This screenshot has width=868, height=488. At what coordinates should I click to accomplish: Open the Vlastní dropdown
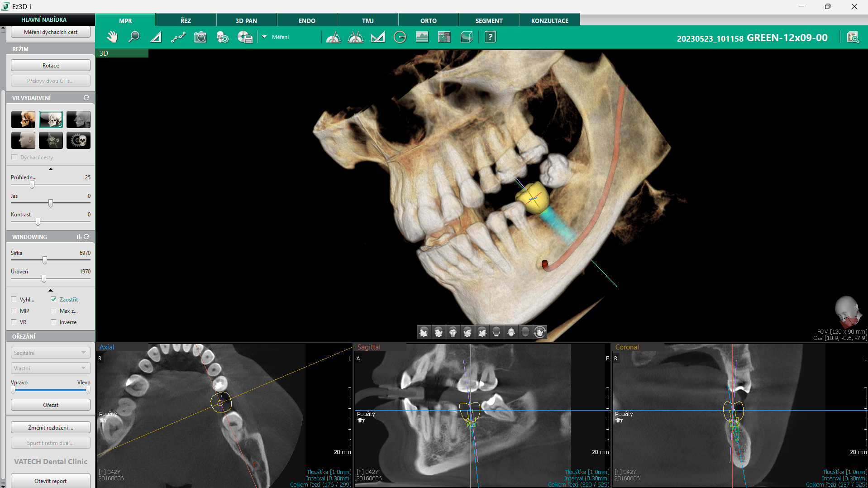tap(50, 368)
